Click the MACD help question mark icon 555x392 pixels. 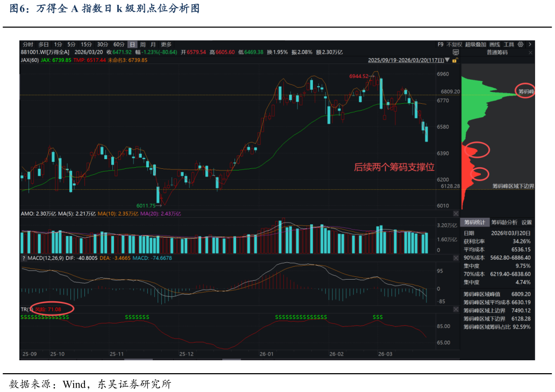click(24, 258)
